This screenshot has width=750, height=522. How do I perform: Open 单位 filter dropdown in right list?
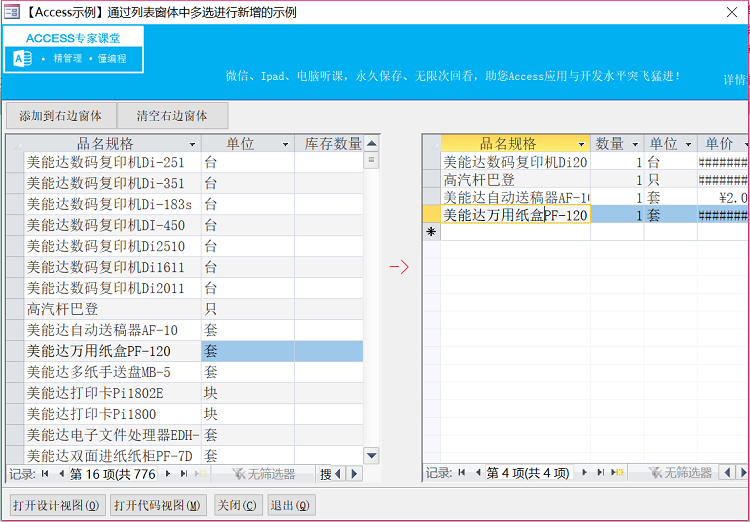(x=688, y=144)
